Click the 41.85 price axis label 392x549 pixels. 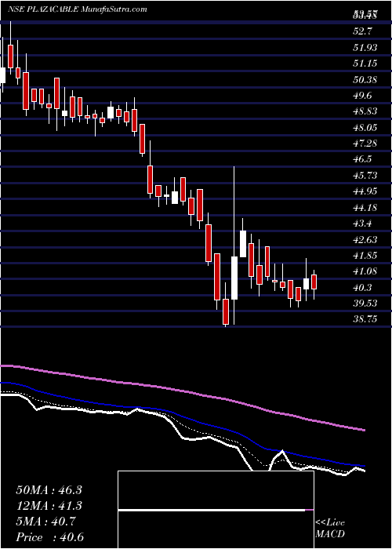(x=365, y=256)
